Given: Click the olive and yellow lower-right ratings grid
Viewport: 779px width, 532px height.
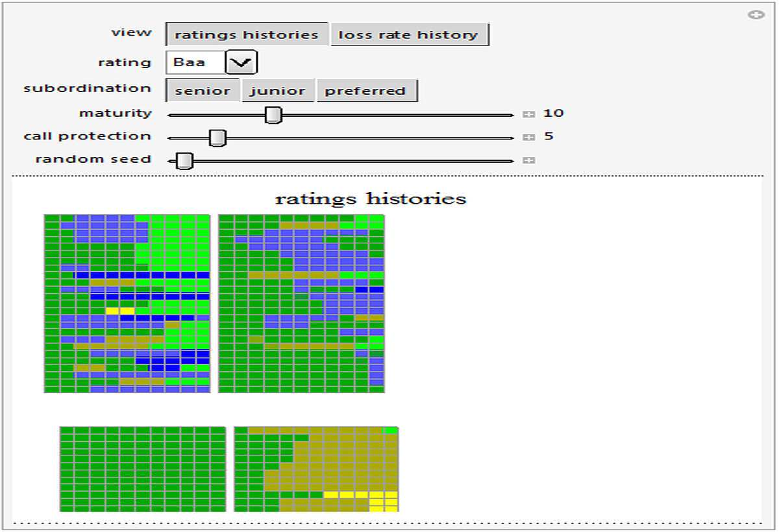Looking at the screenshot, I should [x=316, y=469].
